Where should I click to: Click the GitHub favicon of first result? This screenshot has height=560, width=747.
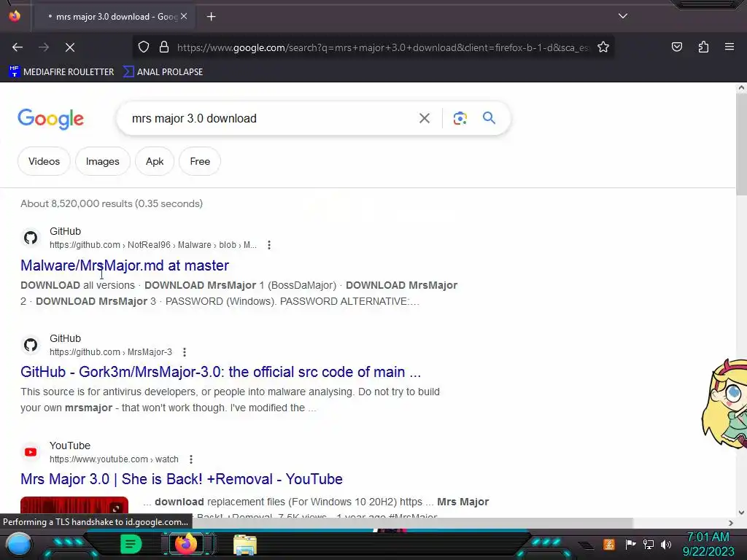(x=31, y=238)
